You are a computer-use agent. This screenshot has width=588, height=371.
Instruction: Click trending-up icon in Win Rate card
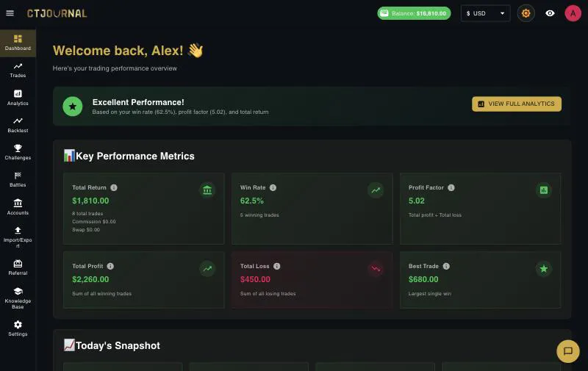pyautogui.click(x=376, y=190)
